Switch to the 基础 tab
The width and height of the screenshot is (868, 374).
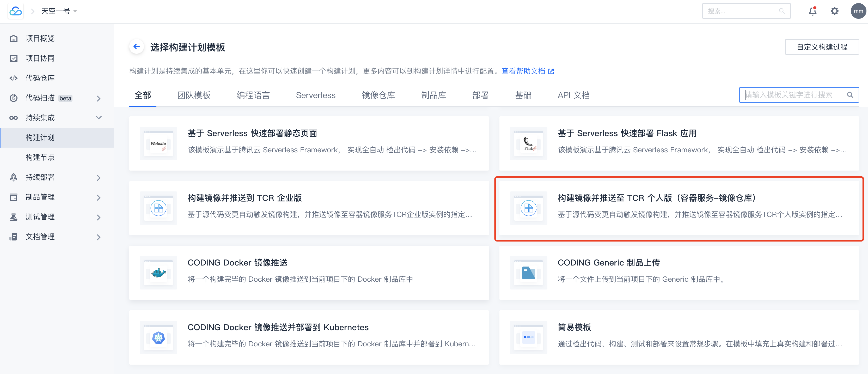tap(523, 95)
